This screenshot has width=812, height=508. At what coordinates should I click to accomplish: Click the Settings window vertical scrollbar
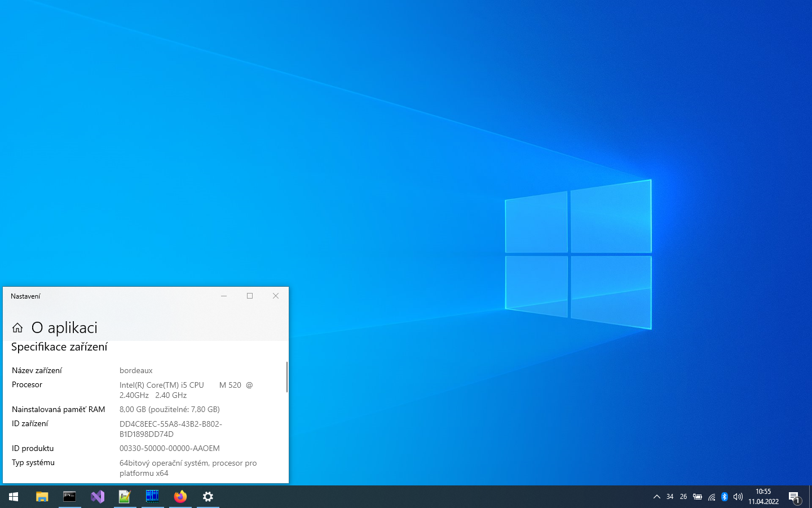287,377
